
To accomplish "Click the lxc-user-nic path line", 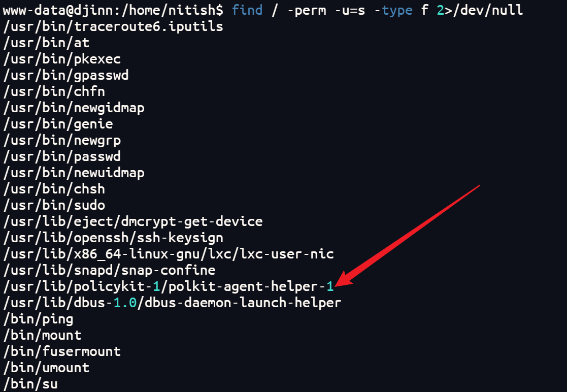I will point(168,254).
